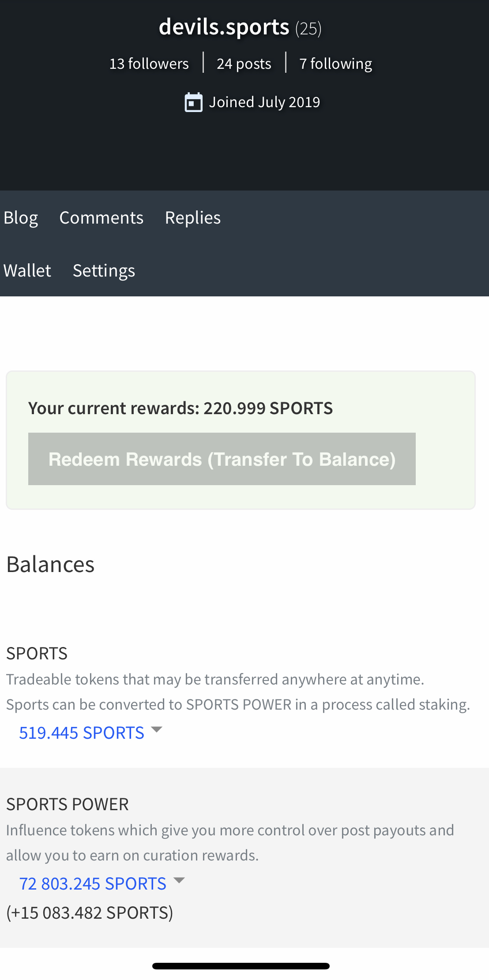Expand the dropdown arrow next to 519.445 SPORTS
The image size is (489, 980).
pyautogui.click(x=157, y=729)
